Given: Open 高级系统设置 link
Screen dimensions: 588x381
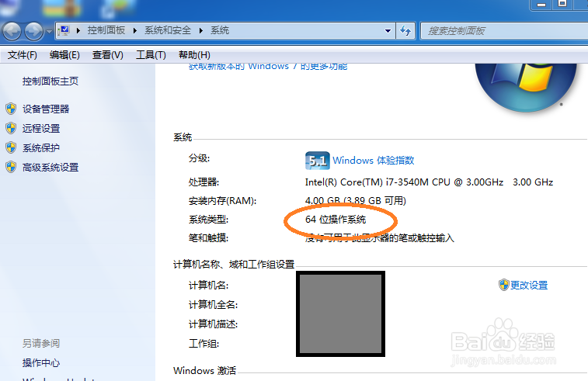Looking at the screenshot, I should tap(50, 168).
